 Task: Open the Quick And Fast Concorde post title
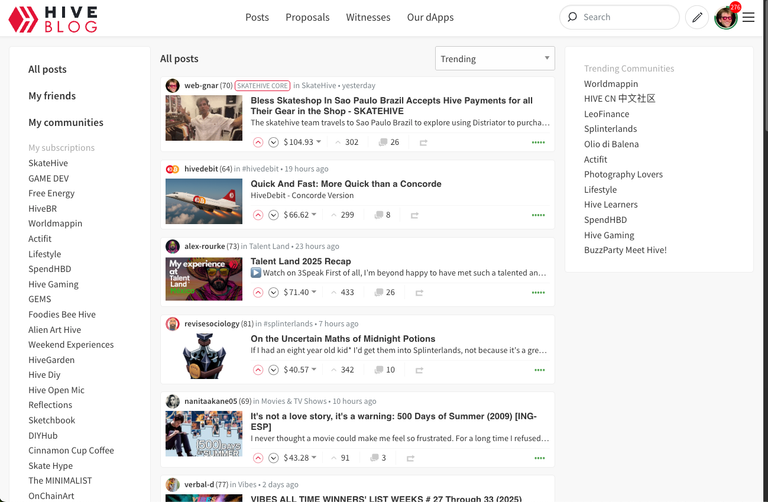346,184
